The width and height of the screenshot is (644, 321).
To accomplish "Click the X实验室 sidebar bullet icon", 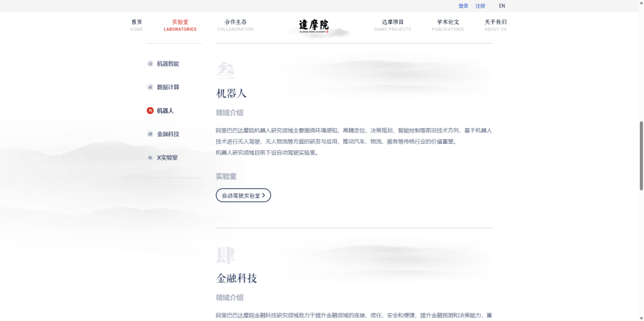I will point(150,158).
